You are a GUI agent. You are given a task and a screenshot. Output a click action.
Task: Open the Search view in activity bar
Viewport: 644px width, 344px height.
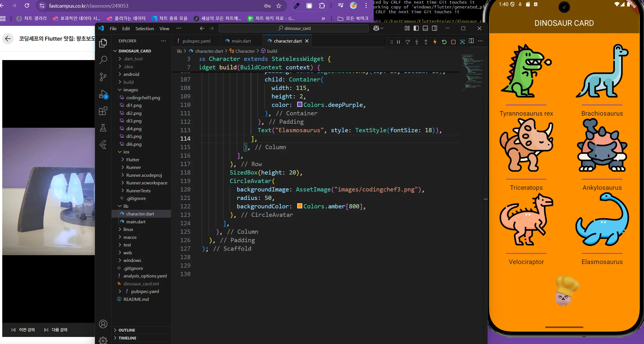103,60
